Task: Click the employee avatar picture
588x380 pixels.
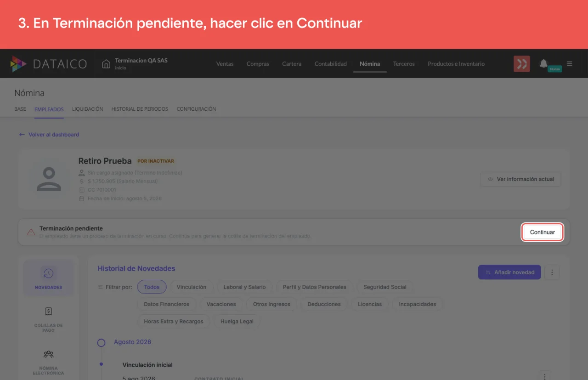Action: [x=49, y=179]
